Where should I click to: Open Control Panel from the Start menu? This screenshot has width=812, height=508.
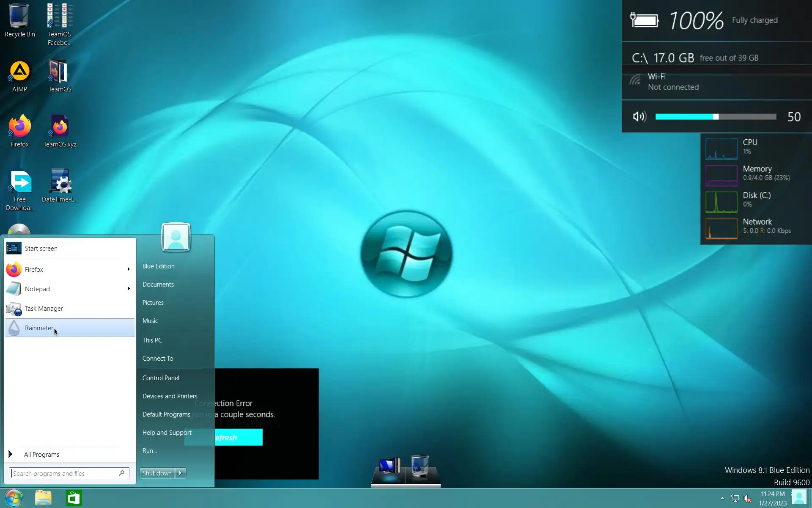tap(161, 378)
